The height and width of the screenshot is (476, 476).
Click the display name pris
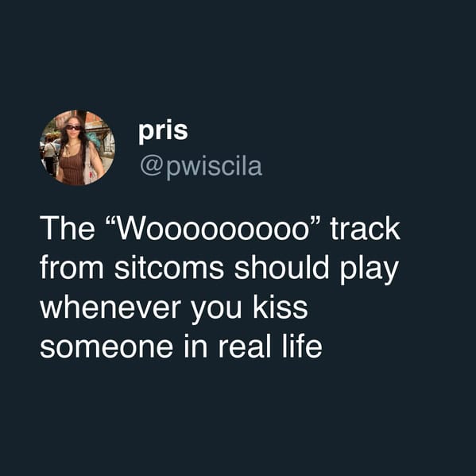point(164,131)
